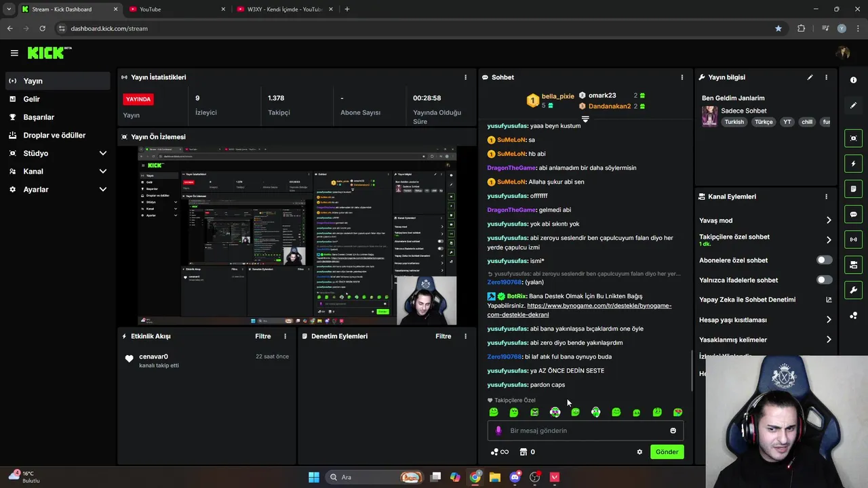Open Yayın İstatistikleri three-dot menu
This screenshot has width=868, height=488.
(465, 77)
